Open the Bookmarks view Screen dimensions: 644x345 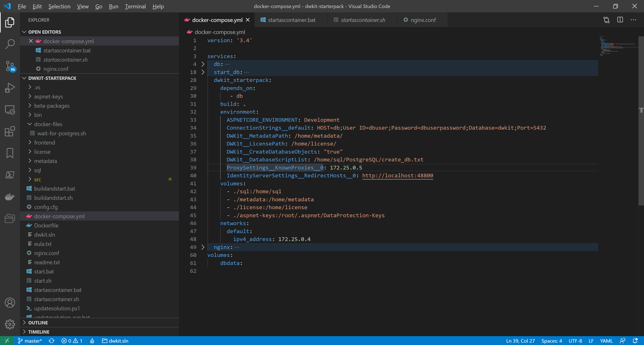(x=10, y=153)
